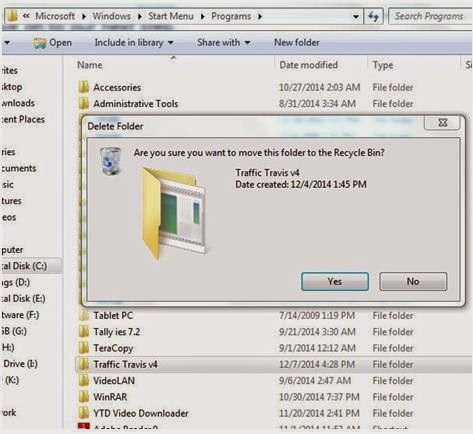Viewport: 473px width, 434px height.
Task: Select drive (F:) in navigation pane
Action: (x=20, y=315)
